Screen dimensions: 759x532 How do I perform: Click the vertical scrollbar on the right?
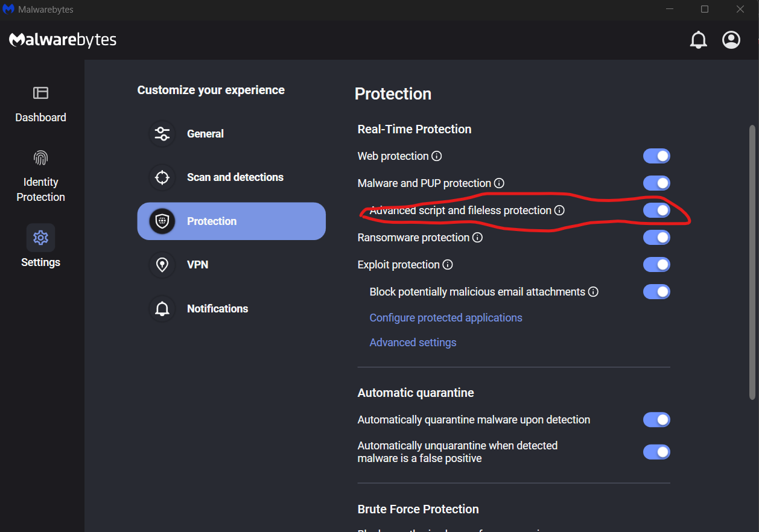coord(752,262)
